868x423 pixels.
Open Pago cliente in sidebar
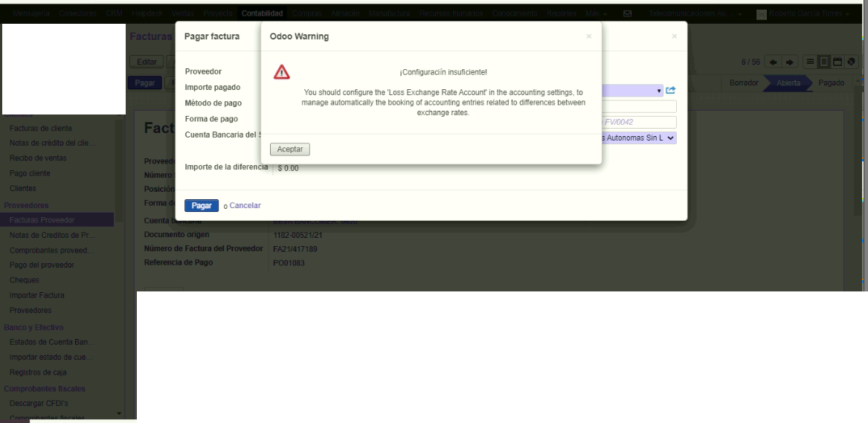[30, 173]
